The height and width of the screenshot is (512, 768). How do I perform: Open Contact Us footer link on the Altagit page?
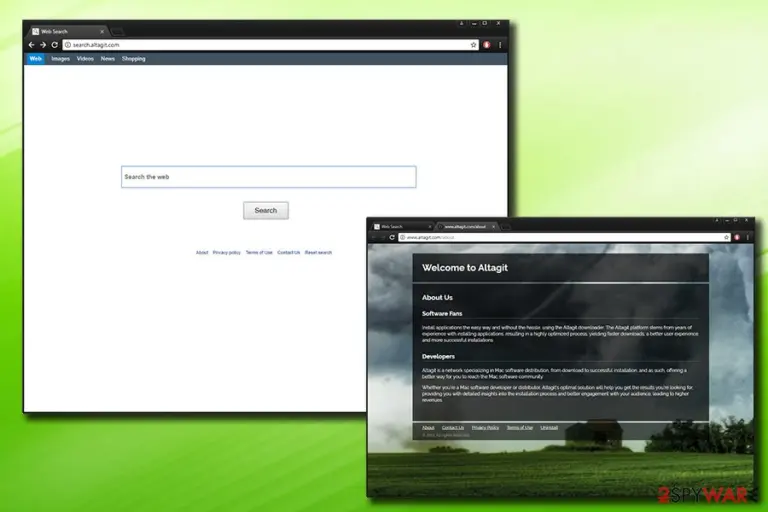[x=453, y=428]
